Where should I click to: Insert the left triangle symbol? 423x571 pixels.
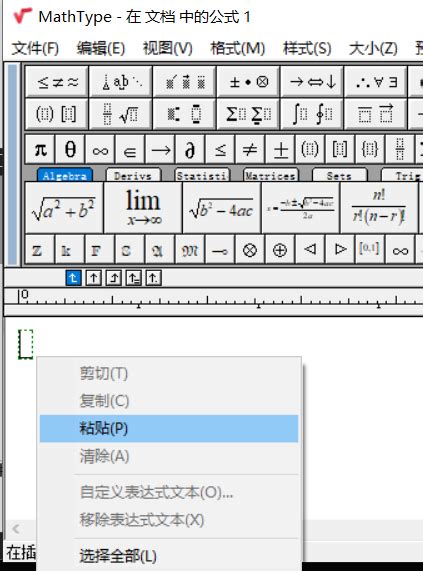coord(309,250)
